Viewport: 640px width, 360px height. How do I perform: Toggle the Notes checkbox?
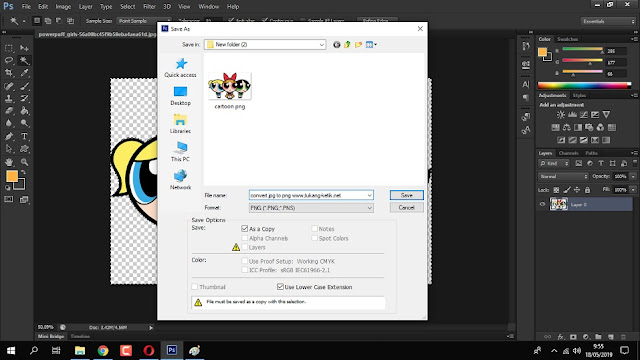pos(315,229)
